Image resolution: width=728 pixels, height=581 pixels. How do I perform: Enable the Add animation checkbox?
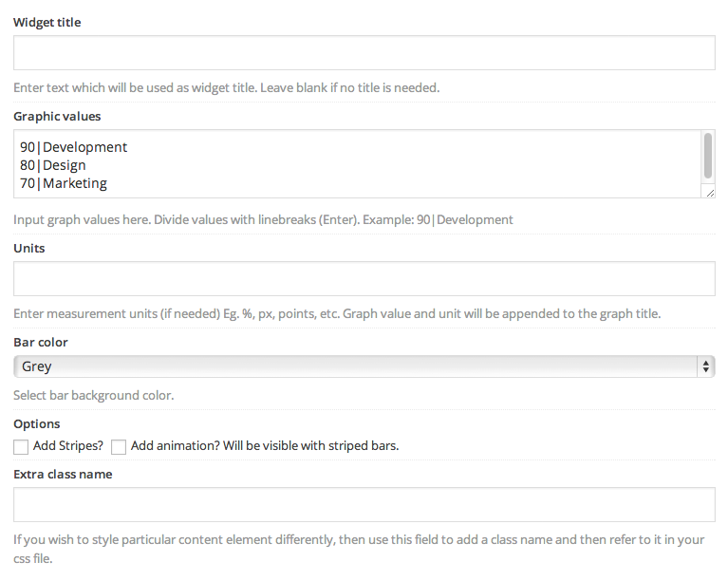pos(119,447)
